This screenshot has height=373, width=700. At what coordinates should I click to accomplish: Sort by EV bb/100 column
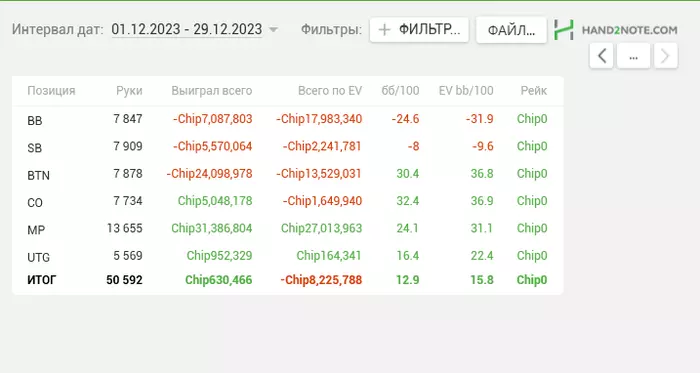click(466, 91)
